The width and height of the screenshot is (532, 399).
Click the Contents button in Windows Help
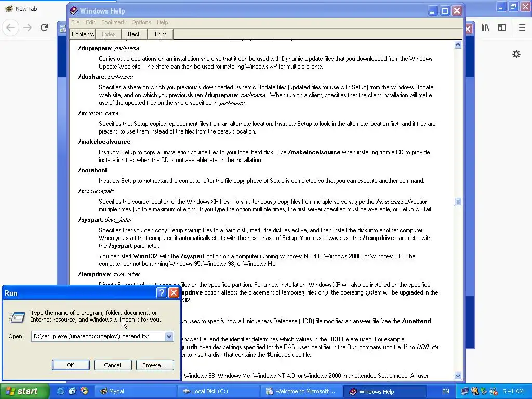pos(83,34)
